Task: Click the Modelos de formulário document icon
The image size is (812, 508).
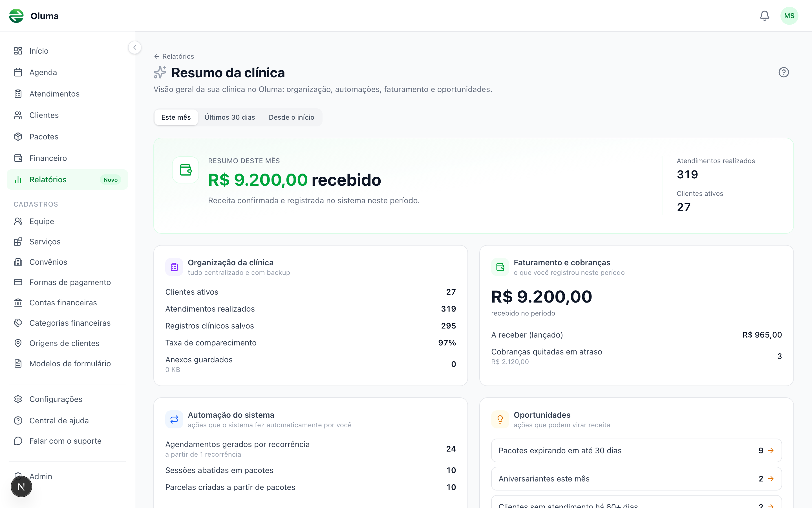Action: point(18,364)
